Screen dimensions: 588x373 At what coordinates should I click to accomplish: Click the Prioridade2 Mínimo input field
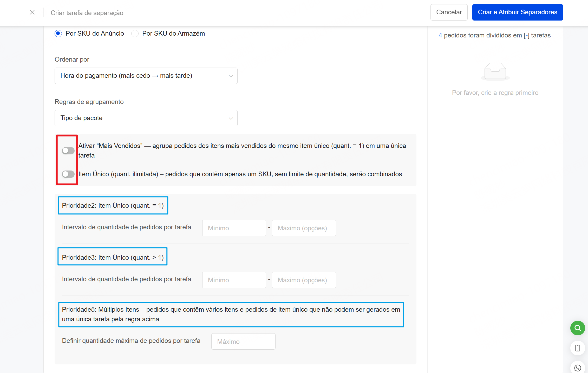234,228
